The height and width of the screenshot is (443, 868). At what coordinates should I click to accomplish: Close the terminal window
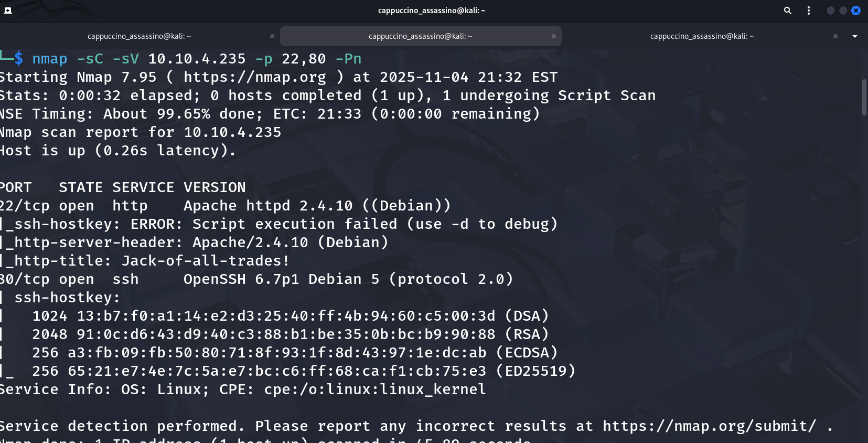click(856, 10)
